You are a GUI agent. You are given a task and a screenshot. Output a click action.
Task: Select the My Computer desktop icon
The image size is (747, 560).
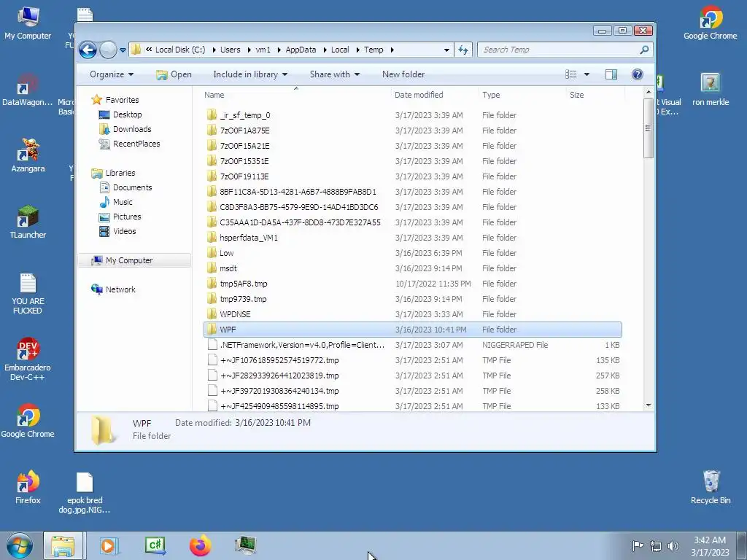coord(28,24)
